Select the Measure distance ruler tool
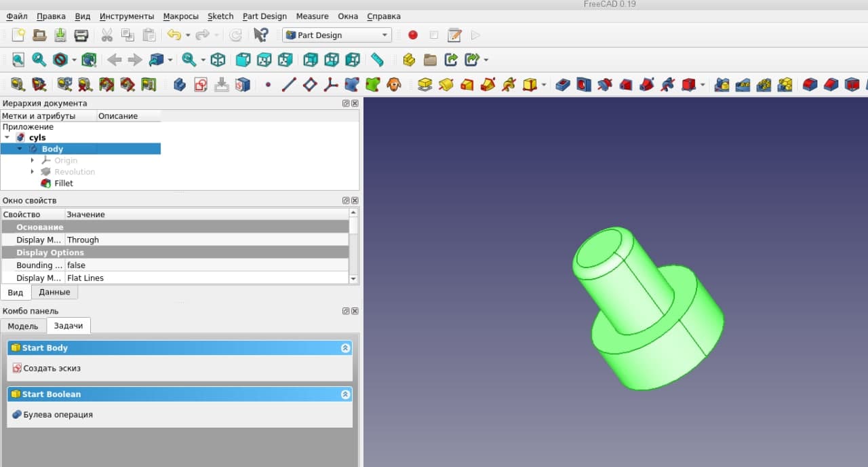The image size is (868, 467). pyautogui.click(x=377, y=60)
